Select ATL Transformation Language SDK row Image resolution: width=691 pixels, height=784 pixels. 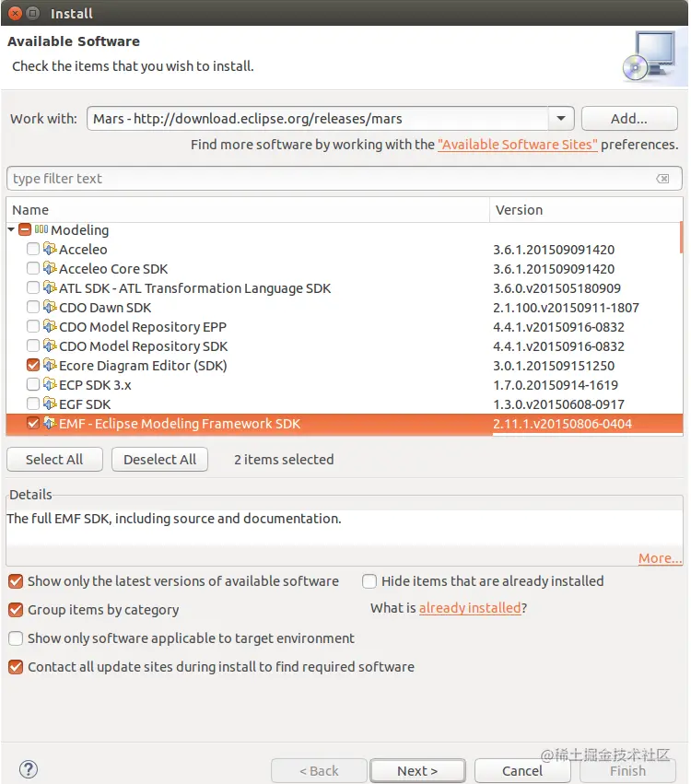pyautogui.click(x=194, y=288)
